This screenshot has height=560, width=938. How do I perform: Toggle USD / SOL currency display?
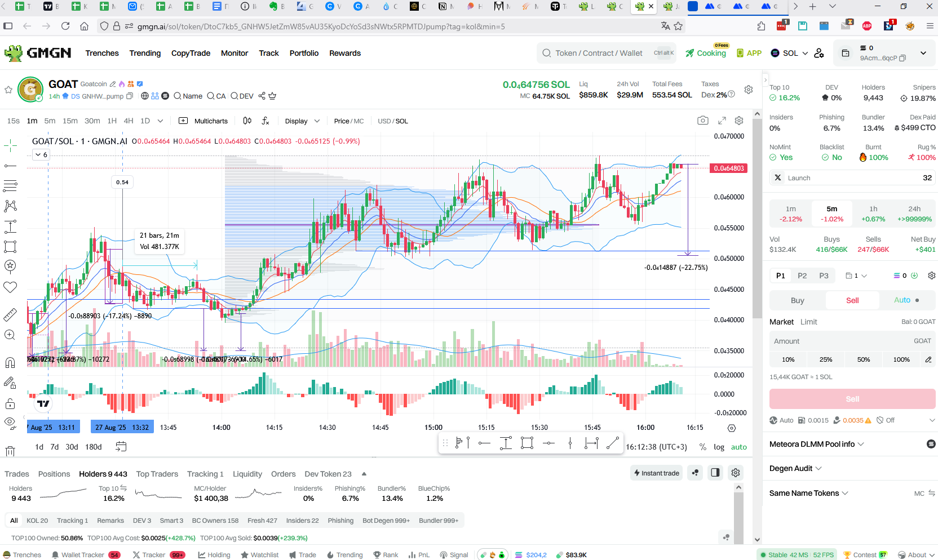coord(393,121)
